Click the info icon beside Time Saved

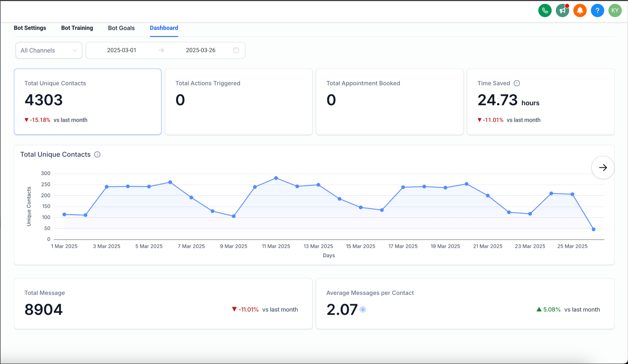click(517, 83)
